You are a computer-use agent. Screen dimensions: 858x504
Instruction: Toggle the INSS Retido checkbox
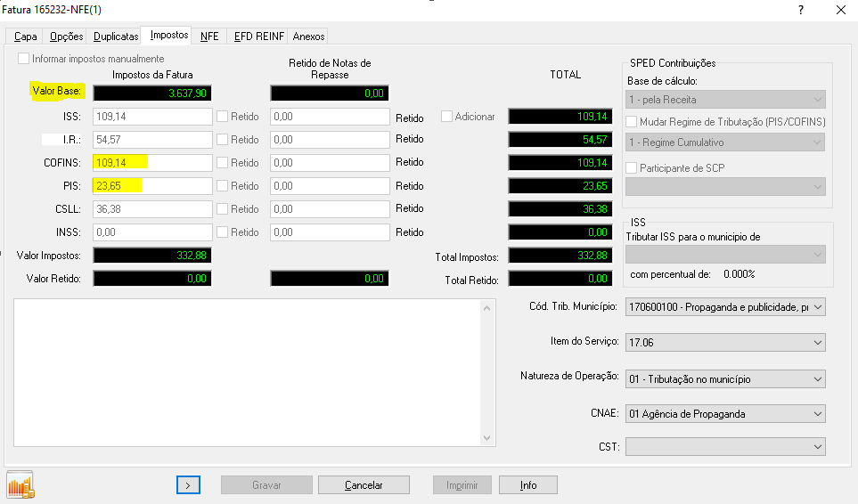click(222, 232)
